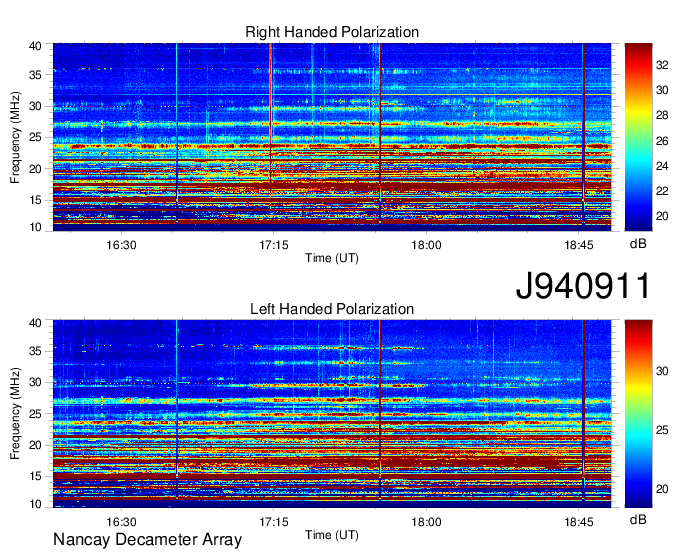This screenshot has width=680, height=552.
Task: Click the top colorbar's 32 dB label
Action: [662, 65]
